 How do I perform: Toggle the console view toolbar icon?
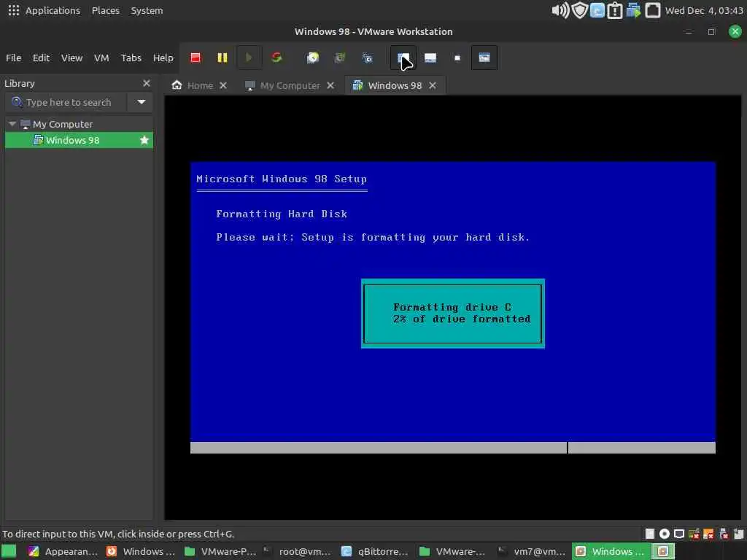click(484, 58)
